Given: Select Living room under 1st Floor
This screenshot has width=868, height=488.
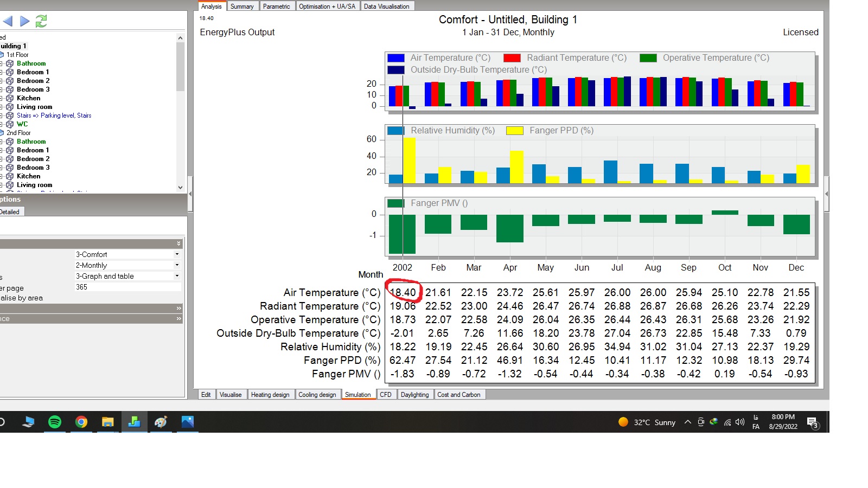Looking at the screenshot, I should tap(35, 107).
